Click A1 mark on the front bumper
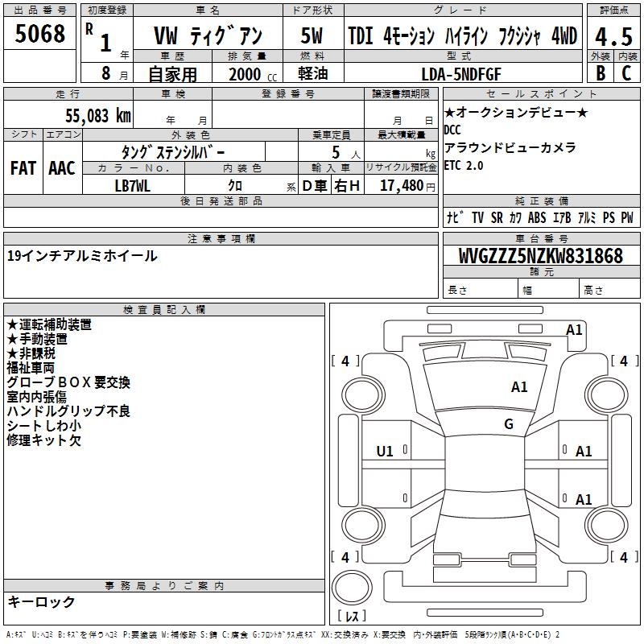The width and height of the screenshot is (644, 644). tap(574, 329)
